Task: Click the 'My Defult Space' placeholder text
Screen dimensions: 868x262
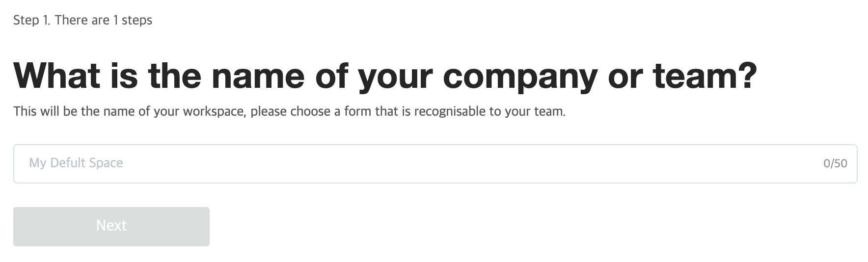Action: (76, 163)
